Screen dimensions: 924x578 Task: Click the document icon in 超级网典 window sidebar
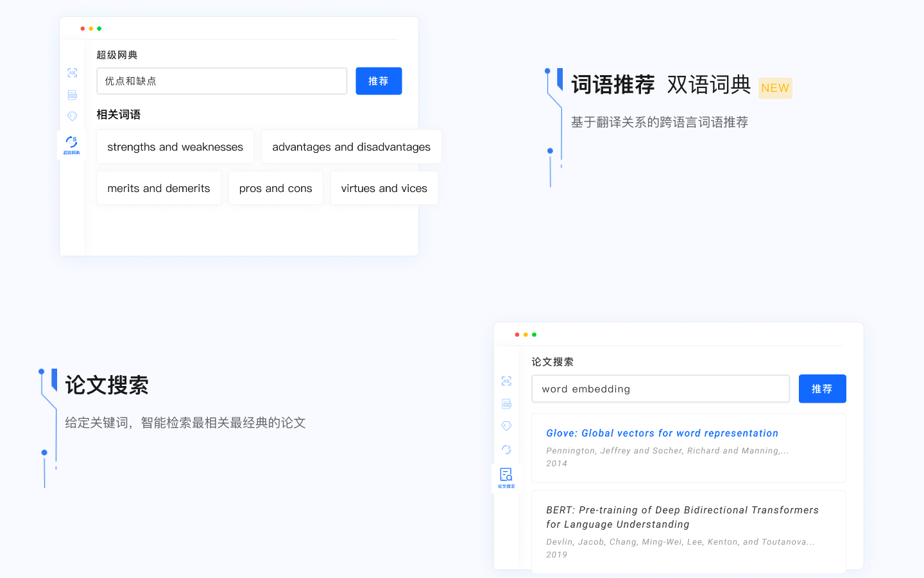(x=72, y=95)
